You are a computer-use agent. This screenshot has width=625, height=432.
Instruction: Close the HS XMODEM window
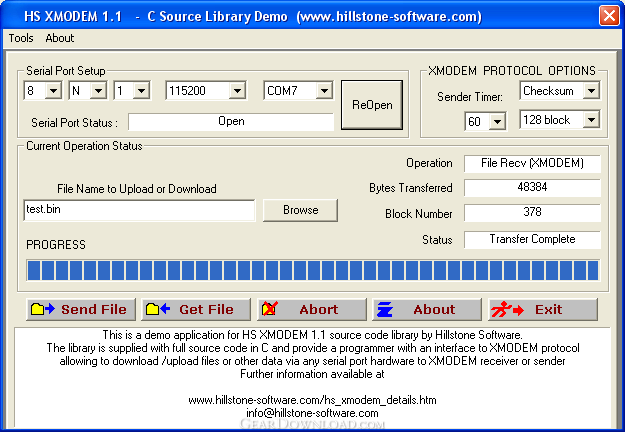click(x=609, y=16)
